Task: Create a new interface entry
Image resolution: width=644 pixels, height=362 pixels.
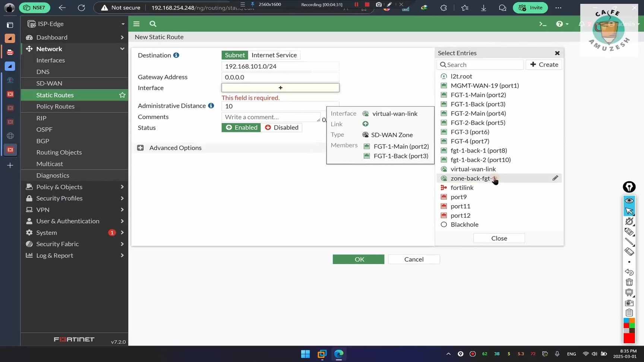Action: (544, 64)
